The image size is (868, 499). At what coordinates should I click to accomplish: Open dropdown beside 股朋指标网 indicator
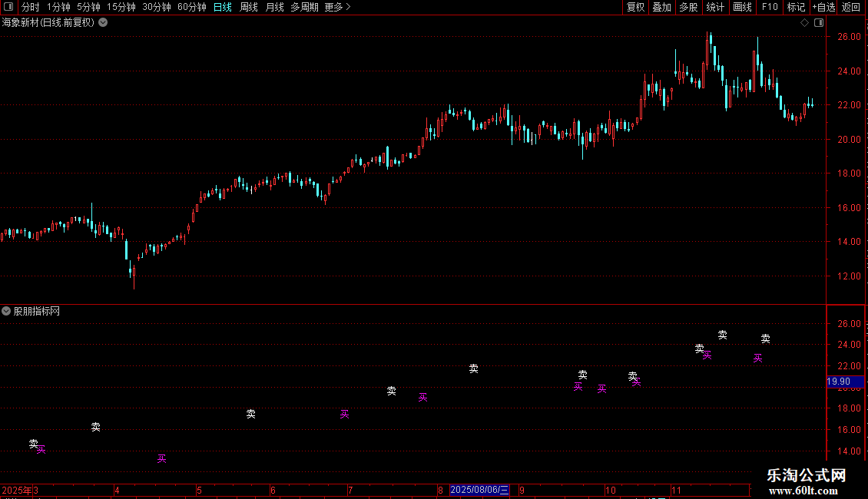(6, 312)
